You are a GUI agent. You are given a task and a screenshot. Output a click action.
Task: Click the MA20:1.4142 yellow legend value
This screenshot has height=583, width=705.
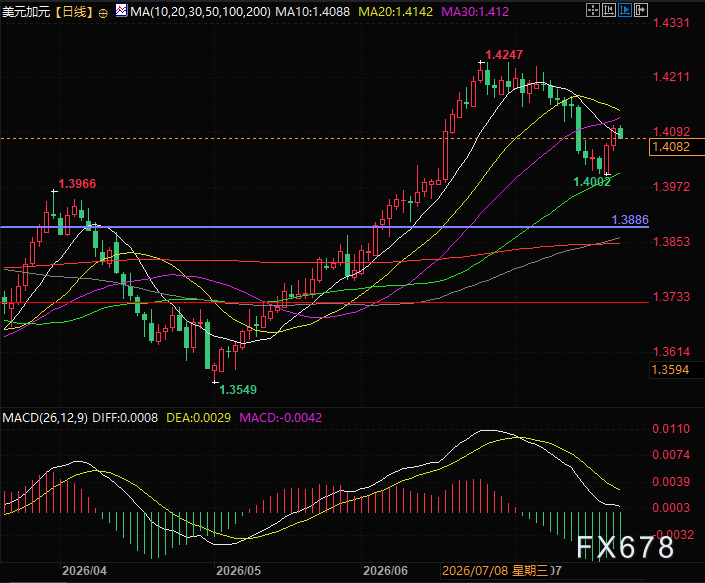point(396,12)
